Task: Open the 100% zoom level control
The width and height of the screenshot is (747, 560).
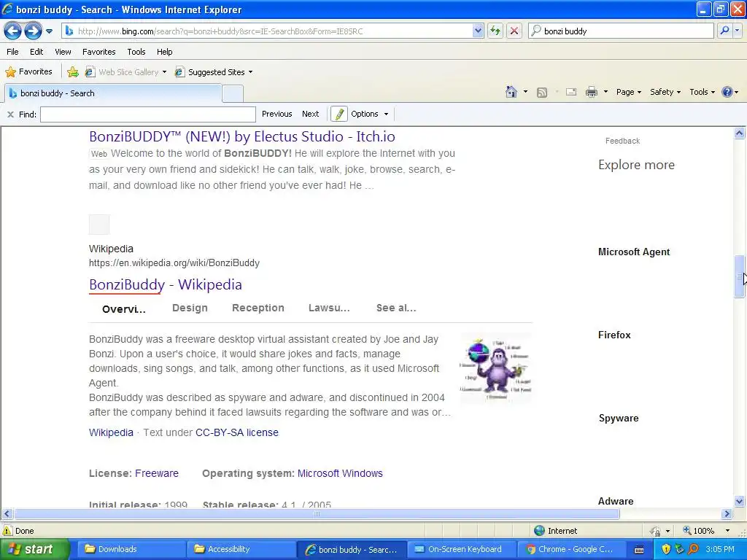Action: [x=706, y=531]
